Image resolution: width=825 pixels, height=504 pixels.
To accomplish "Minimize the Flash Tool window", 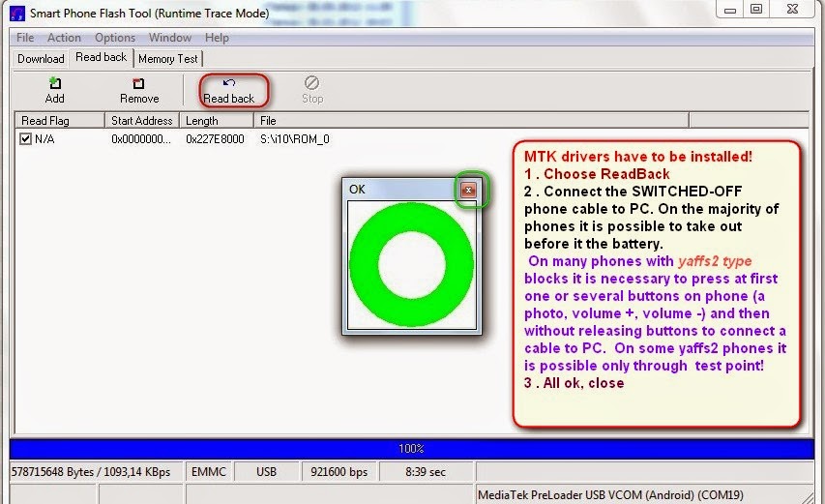I will (730, 9).
